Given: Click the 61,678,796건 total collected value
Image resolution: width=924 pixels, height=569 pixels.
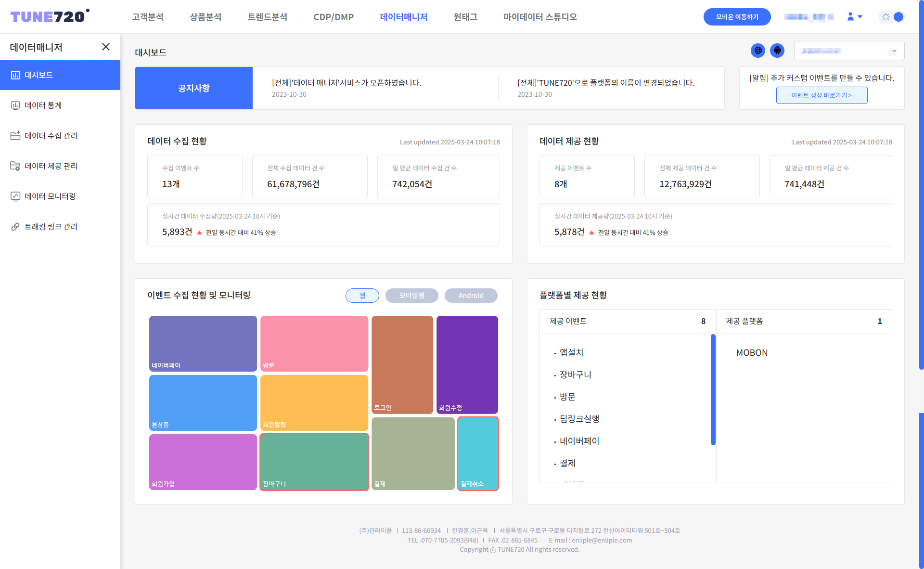Looking at the screenshot, I should click(x=293, y=184).
